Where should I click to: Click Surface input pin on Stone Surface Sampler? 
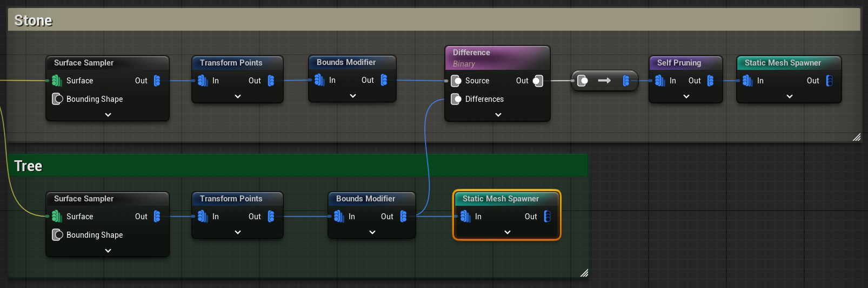(57, 81)
